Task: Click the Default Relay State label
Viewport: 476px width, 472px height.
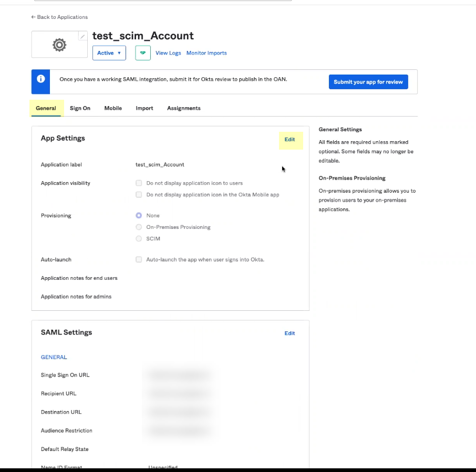Action: click(65, 449)
